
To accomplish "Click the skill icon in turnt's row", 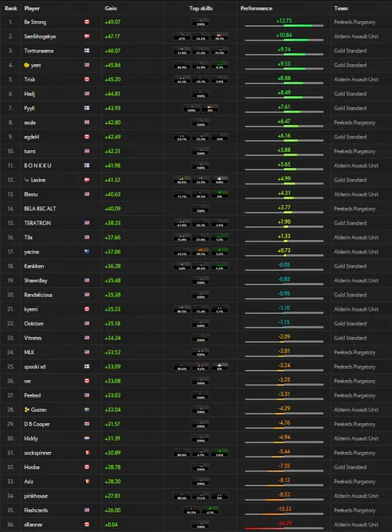I will [x=200, y=151].
